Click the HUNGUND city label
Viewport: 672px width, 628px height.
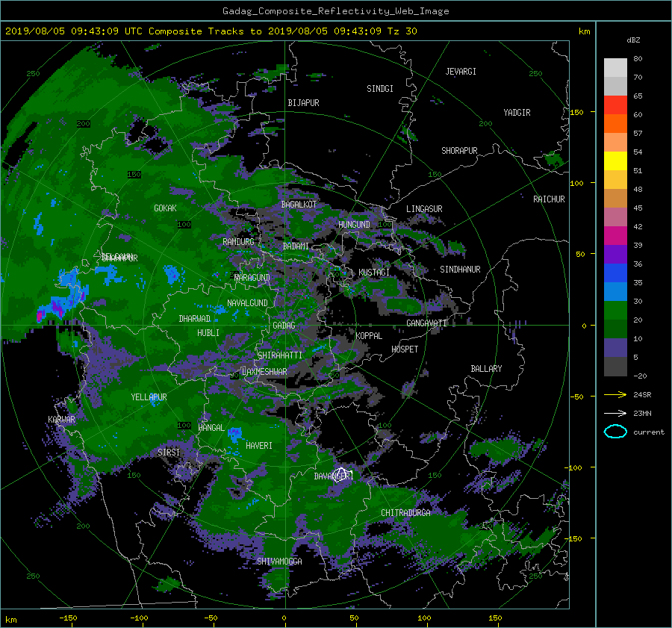tap(354, 225)
